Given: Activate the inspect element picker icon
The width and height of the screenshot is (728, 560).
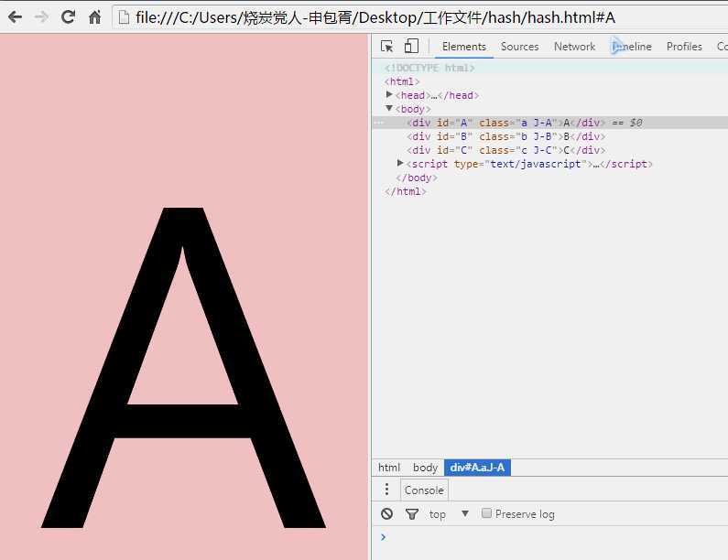Looking at the screenshot, I should pyautogui.click(x=386, y=47).
